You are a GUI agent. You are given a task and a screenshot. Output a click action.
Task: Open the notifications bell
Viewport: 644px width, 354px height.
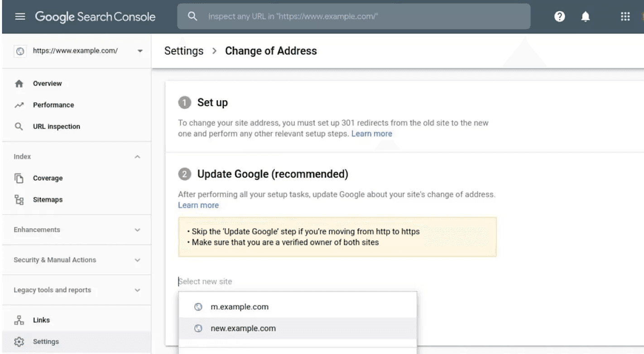[x=586, y=17]
